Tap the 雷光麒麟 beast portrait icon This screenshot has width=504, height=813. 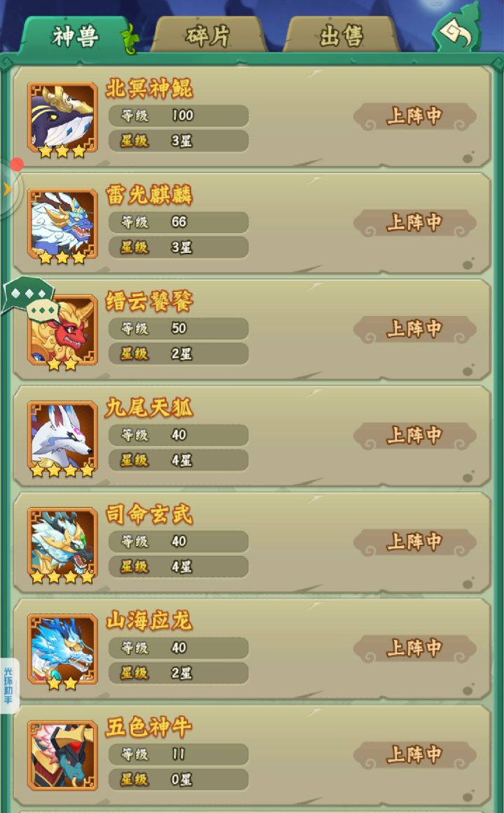(62, 225)
